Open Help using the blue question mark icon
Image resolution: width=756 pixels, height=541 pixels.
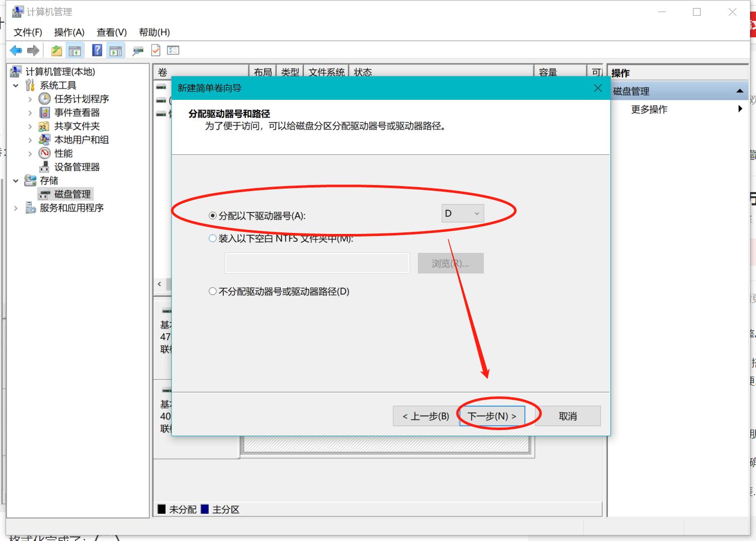click(96, 50)
